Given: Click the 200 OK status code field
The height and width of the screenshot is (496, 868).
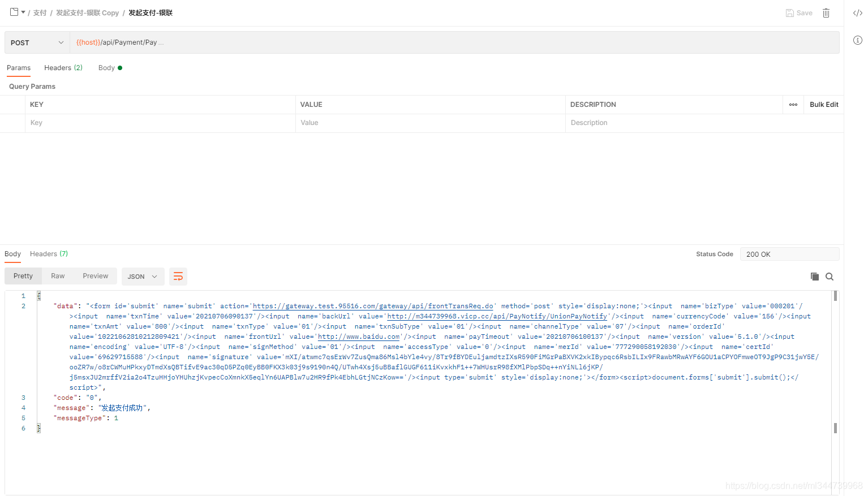Looking at the screenshot, I should click(789, 255).
